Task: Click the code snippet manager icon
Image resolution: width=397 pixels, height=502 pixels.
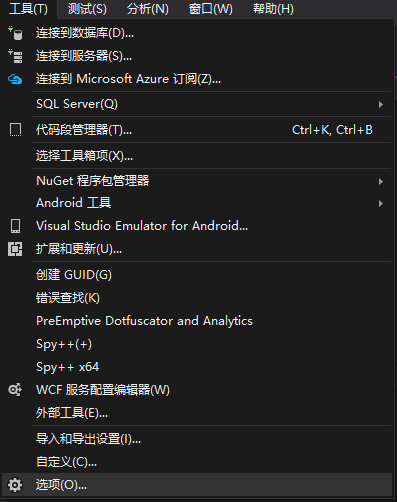Action: point(15,130)
